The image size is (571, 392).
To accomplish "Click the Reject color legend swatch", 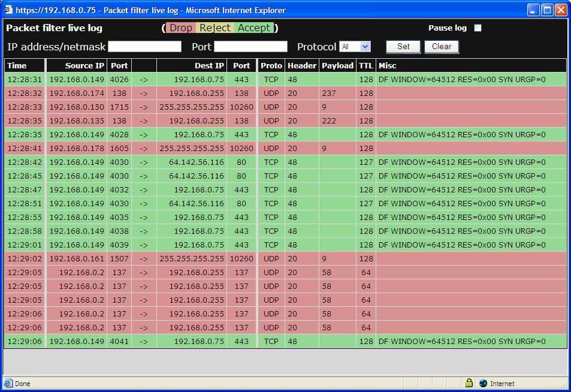I will click(x=214, y=28).
